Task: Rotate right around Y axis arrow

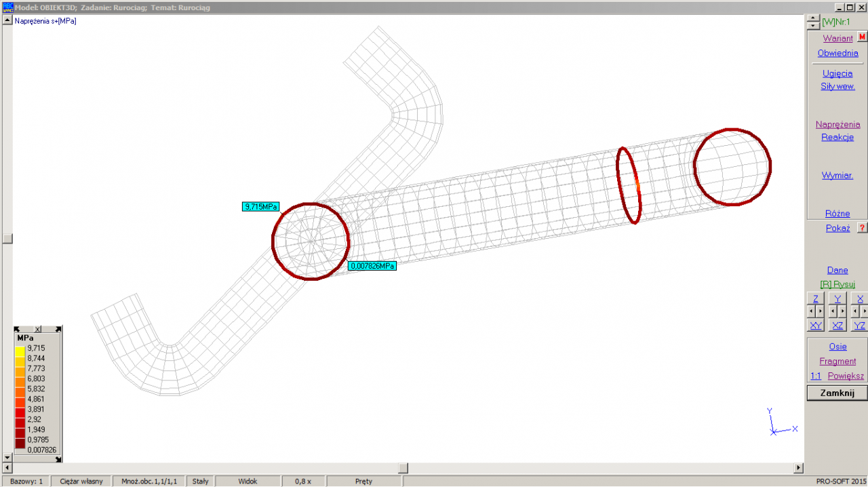Action: (x=842, y=311)
